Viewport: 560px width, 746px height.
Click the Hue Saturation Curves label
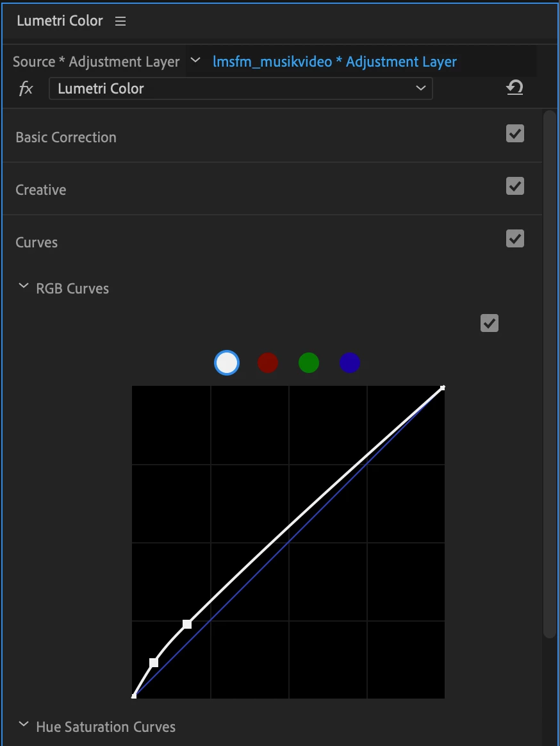tap(106, 727)
